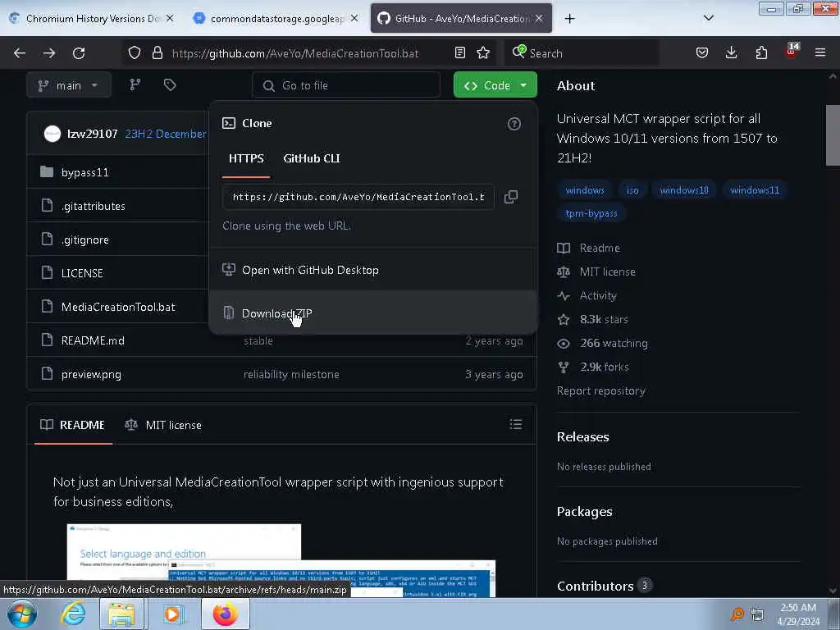Open the Clone help question mark icon
The image size is (840, 630).
pyautogui.click(x=514, y=124)
